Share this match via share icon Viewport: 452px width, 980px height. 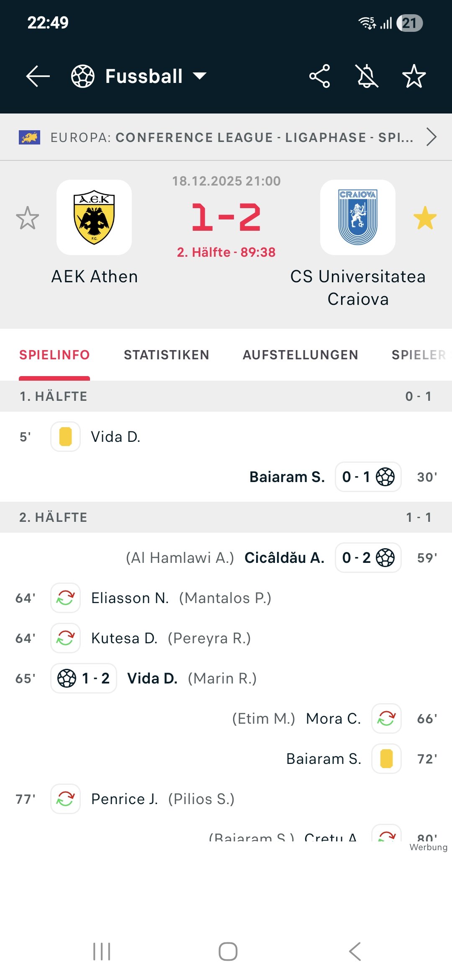pos(320,76)
